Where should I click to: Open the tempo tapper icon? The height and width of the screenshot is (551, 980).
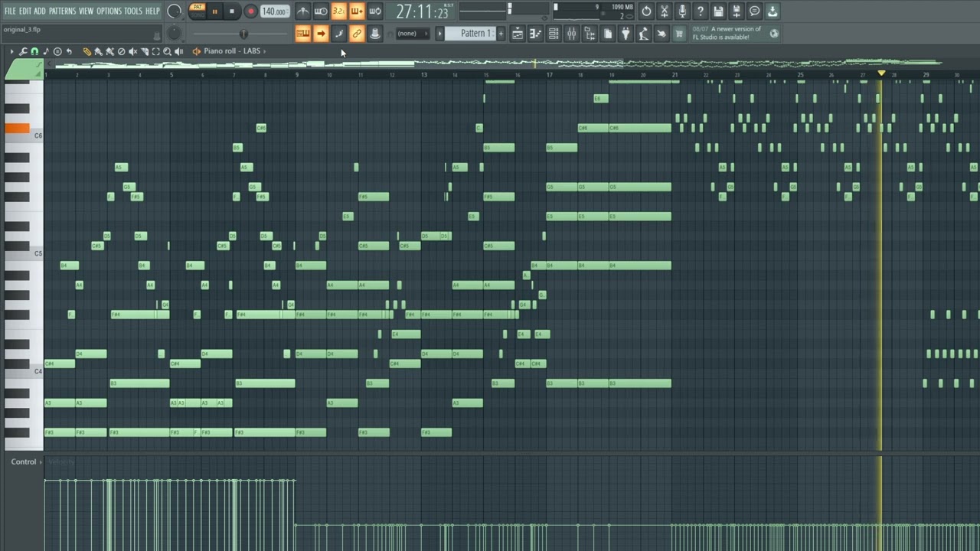pos(644,34)
